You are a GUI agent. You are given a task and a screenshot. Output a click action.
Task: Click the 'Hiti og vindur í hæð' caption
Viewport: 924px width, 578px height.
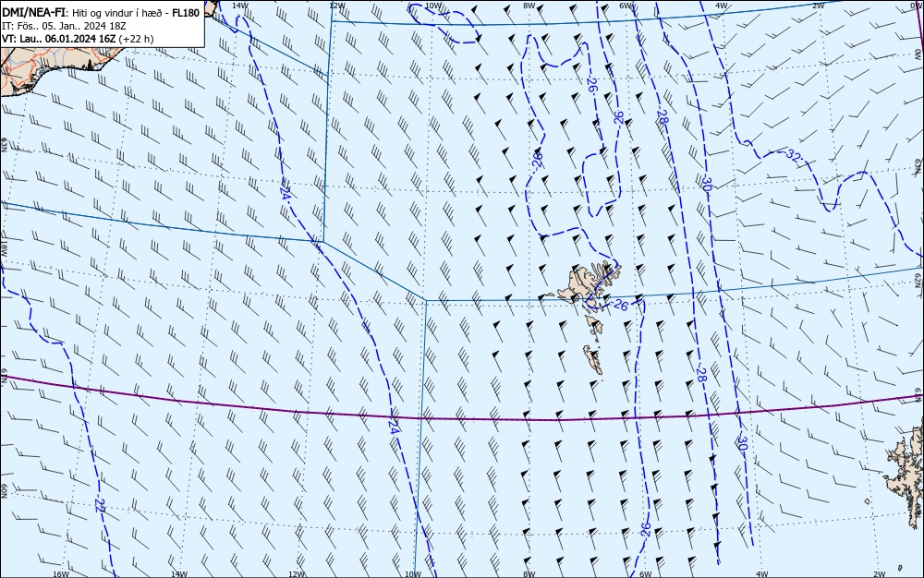[x=116, y=12]
